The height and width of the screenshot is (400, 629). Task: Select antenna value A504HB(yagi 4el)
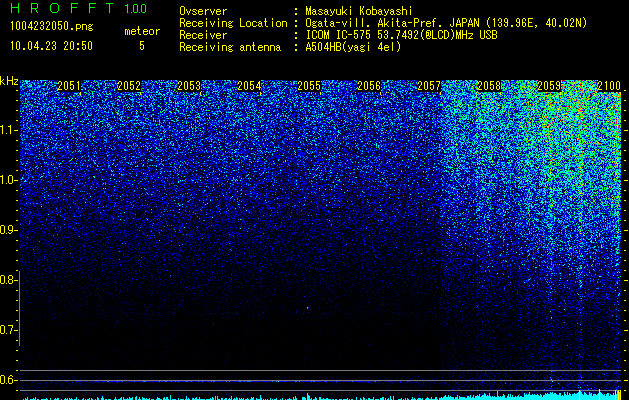(x=353, y=47)
